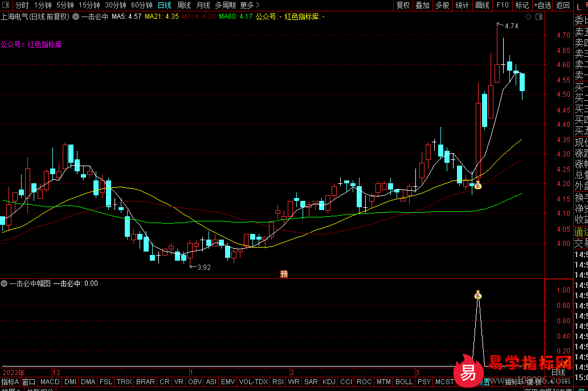Open the 多周期 multi-period view
Viewport: 588px width, 391px height.
coord(226,5)
